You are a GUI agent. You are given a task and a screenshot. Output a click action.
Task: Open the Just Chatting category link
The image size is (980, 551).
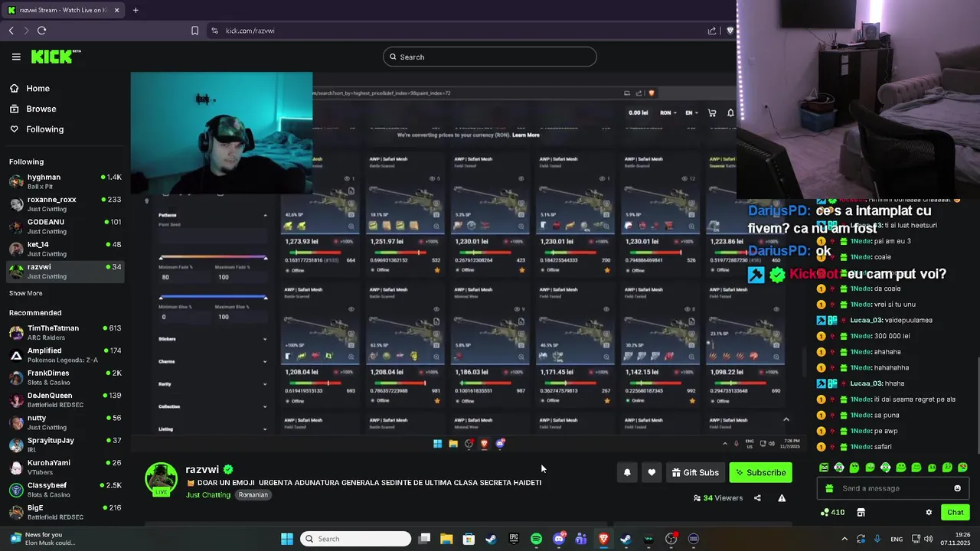click(208, 495)
